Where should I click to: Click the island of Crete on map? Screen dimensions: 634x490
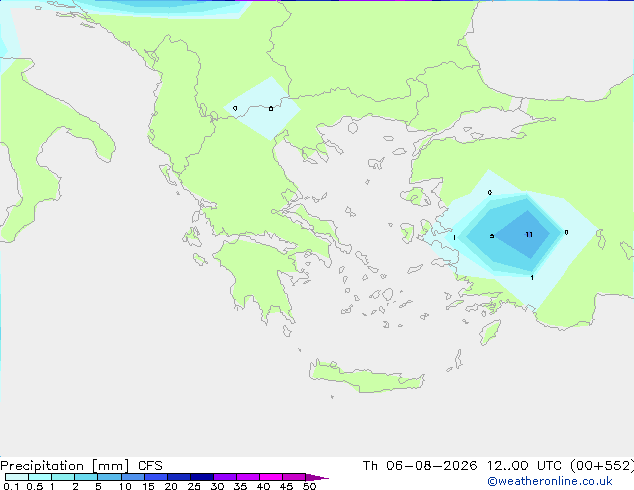pyautogui.click(x=366, y=378)
